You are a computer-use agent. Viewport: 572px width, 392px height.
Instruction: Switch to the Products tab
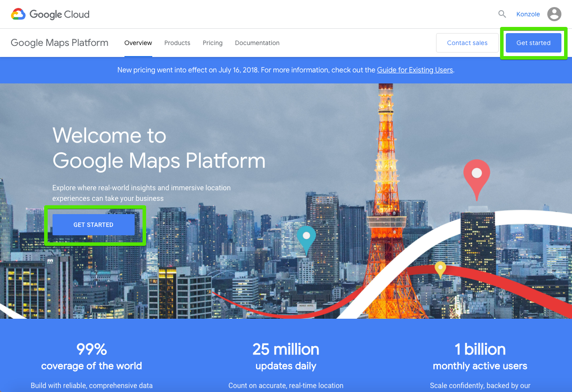(x=177, y=43)
